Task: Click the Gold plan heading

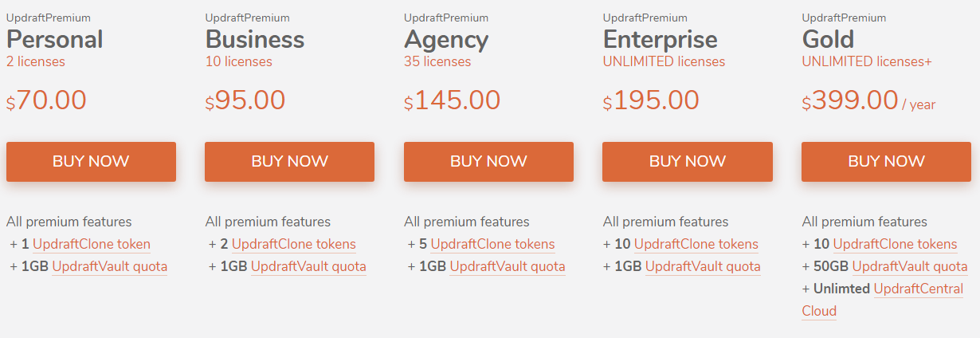Action: [828, 39]
